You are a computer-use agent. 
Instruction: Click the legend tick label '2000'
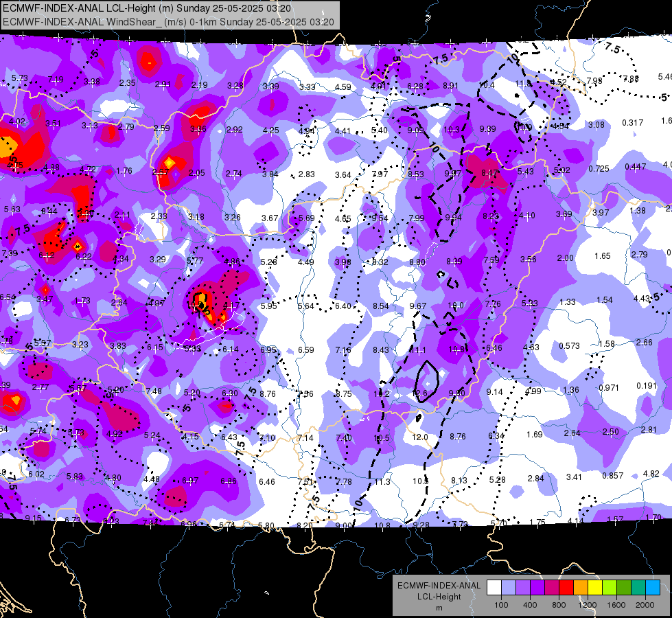645,605
